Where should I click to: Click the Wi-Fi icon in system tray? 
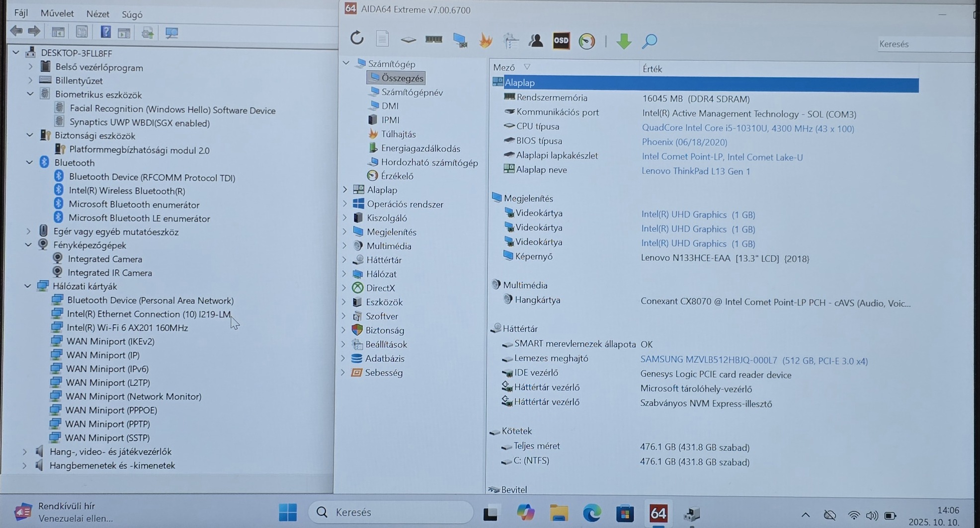pyautogui.click(x=853, y=516)
